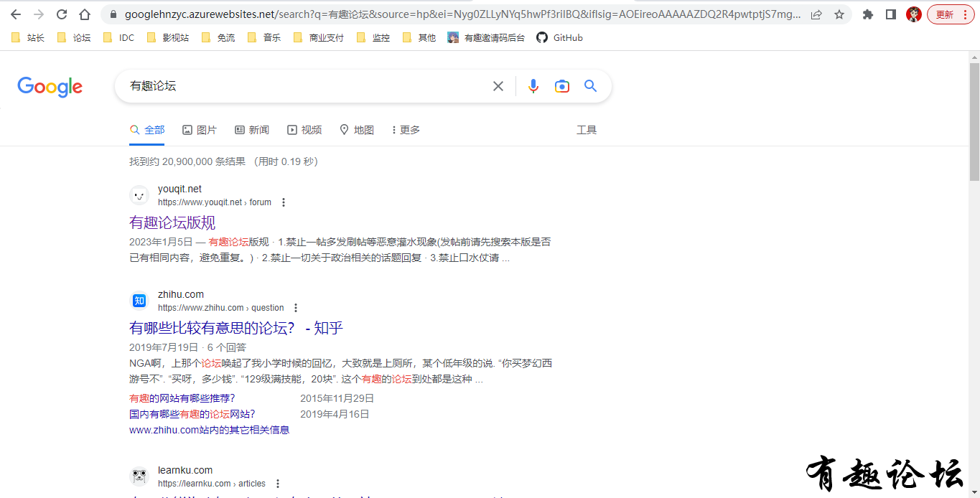980x498 pixels.
Task: Open 有哪些比较有意思的论坛？- 知乎 result
Action: pyautogui.click(x=236, y=328)
